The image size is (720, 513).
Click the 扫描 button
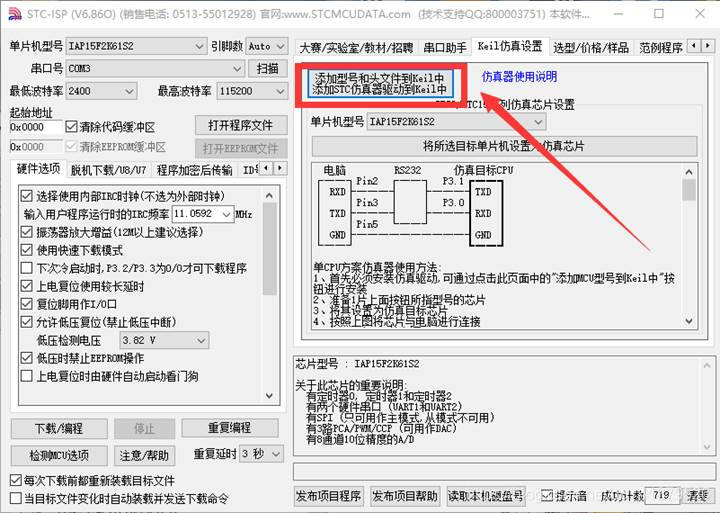coord(268,68)
